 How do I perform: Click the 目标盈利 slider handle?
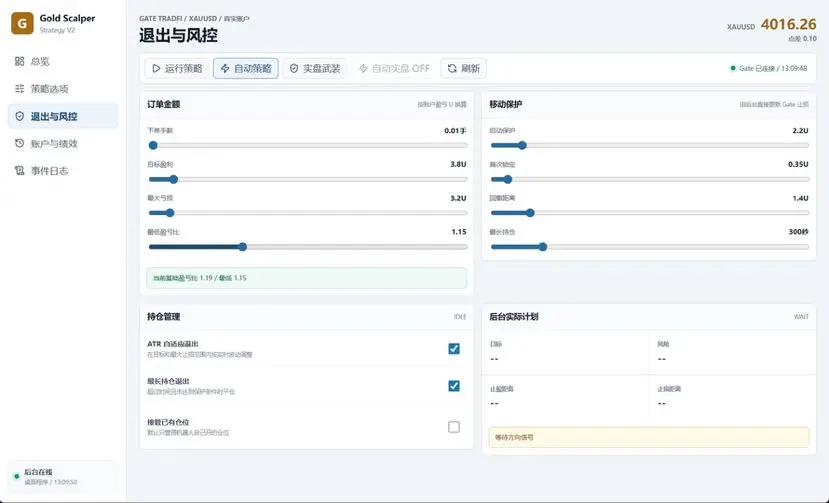tap(173, 179)
